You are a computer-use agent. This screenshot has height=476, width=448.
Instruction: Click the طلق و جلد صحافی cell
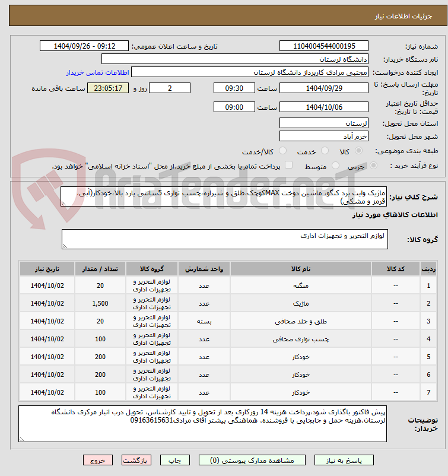point(300,321)
